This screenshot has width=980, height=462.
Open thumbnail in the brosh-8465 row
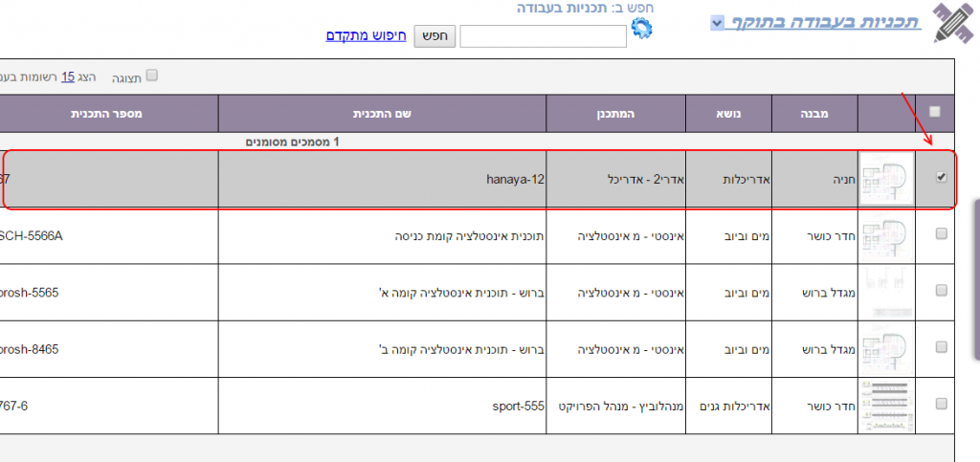pos(887,349)
